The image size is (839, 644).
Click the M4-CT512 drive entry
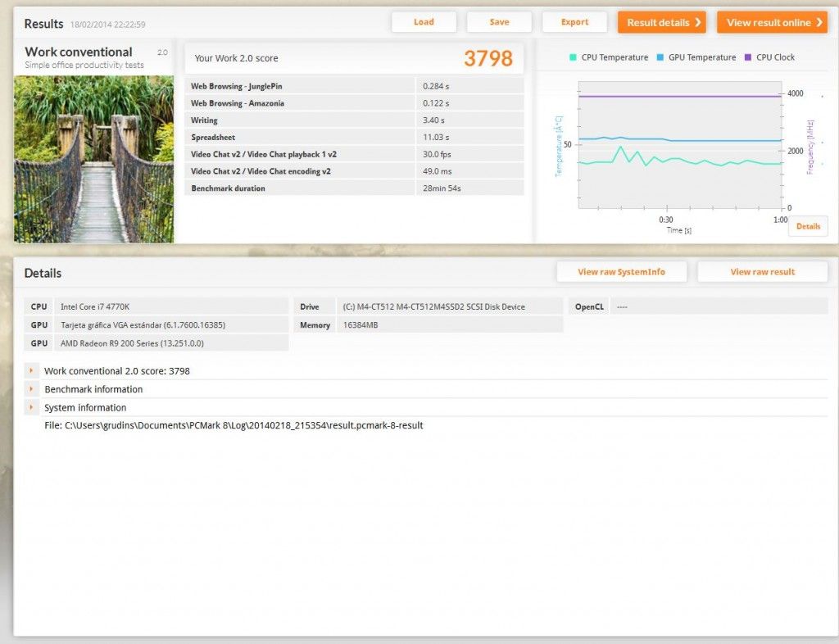tap(450, 306)
